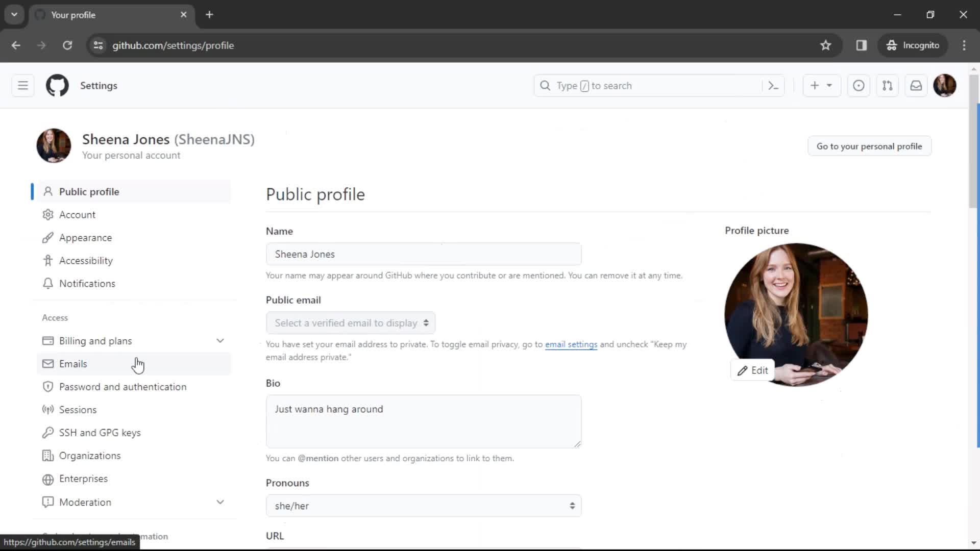Click the Sheena Jones (SheenaJNS) heading
980x551 pixels.
click(x=168, y=139)
